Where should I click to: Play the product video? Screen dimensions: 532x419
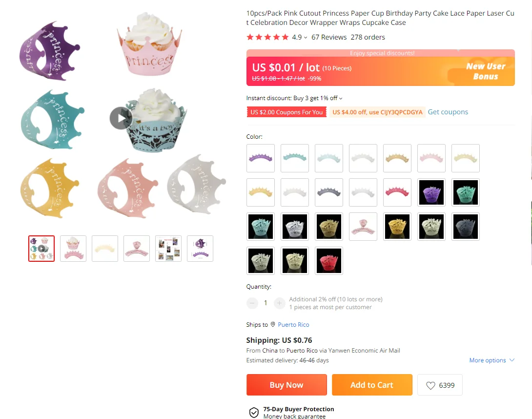[121, 118]
